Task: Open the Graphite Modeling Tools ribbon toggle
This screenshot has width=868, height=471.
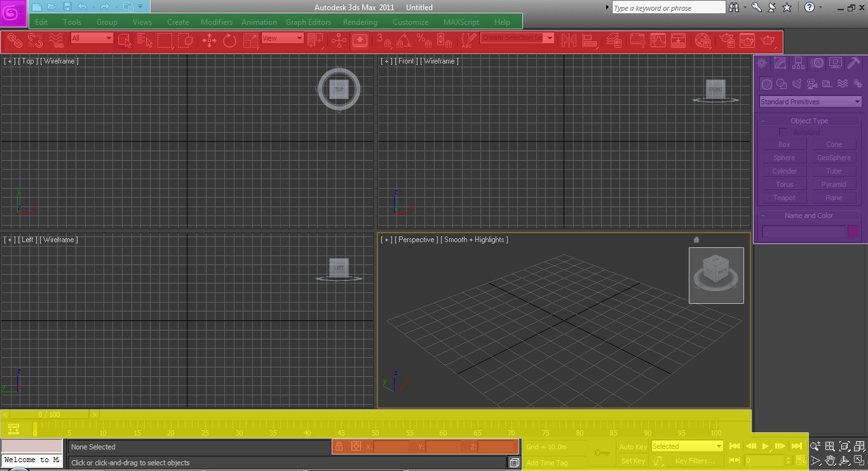Action: click(x=637, y=41)
